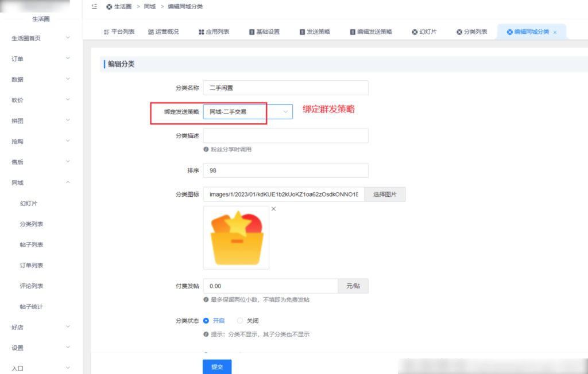Remove the uploaded category icon image

[273, 209]
